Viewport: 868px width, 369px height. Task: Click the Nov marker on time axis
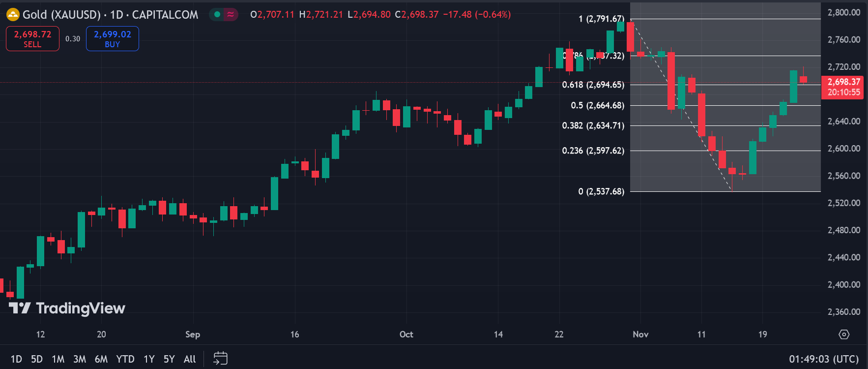pyautogui.click(x=640, y=335)
